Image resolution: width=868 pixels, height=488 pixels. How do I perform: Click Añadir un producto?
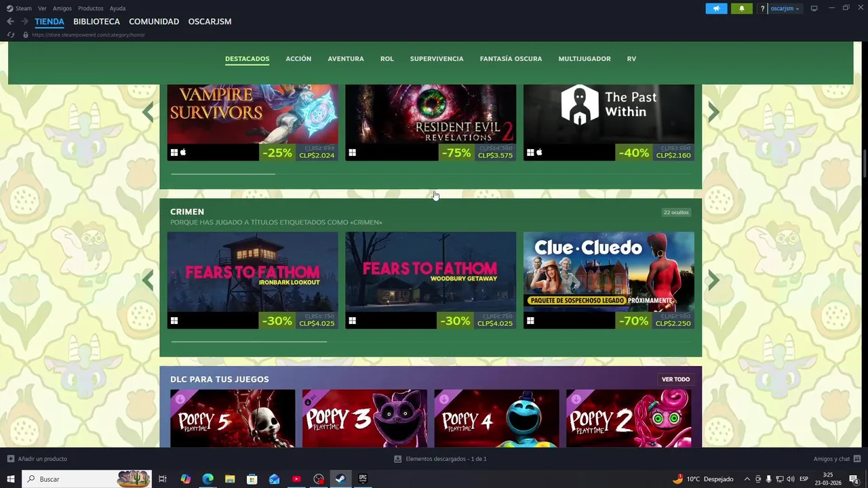point(42,459)
